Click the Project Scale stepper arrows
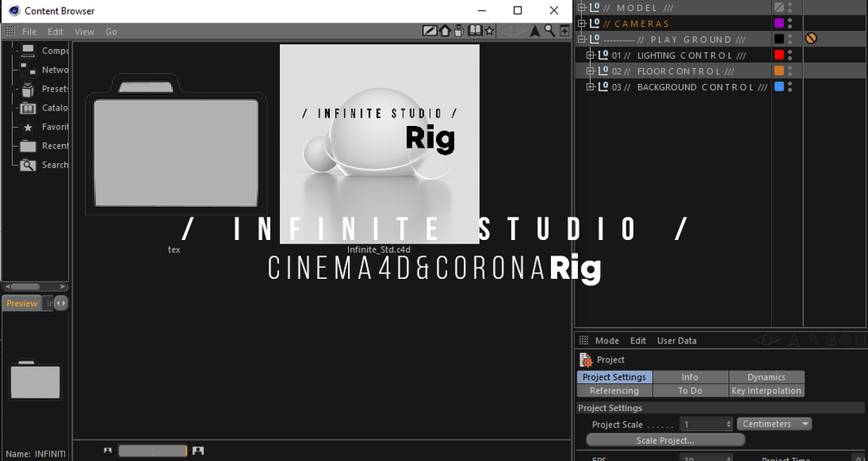 [x=728, y=425]
